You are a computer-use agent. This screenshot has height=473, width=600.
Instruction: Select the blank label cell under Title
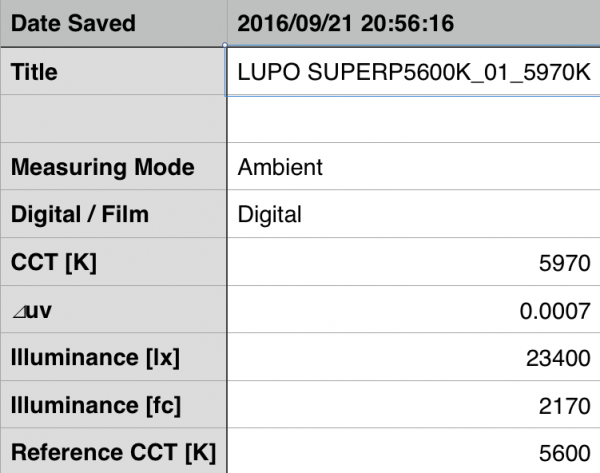(x=112, y=121)
